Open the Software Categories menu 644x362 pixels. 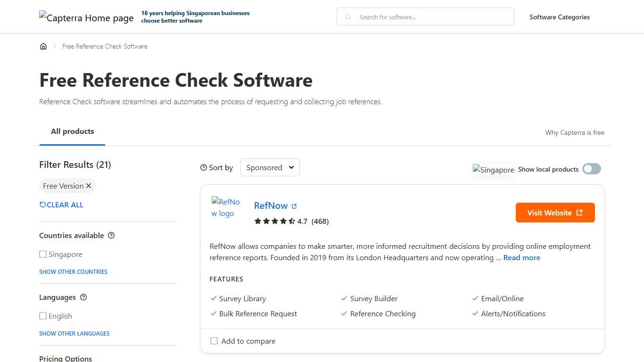click(x=560, y=17)
